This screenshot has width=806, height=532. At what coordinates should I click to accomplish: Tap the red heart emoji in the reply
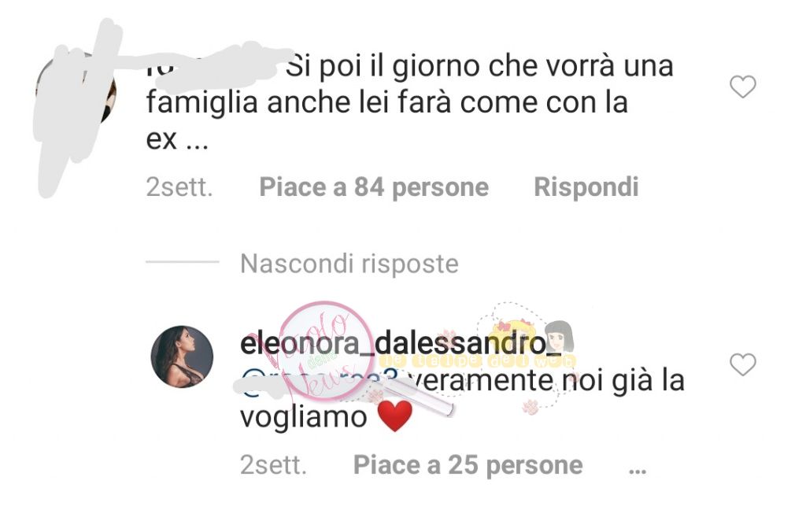[395, 416]
